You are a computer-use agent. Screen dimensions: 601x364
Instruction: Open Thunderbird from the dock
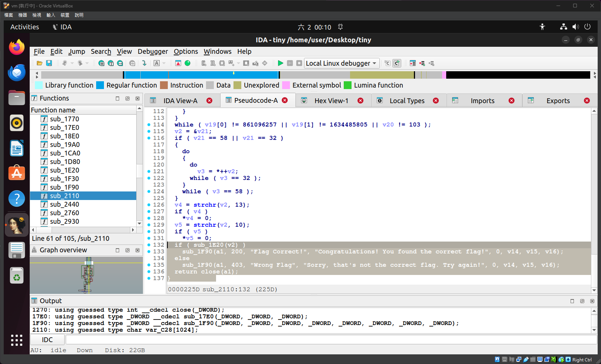point(17,73)
